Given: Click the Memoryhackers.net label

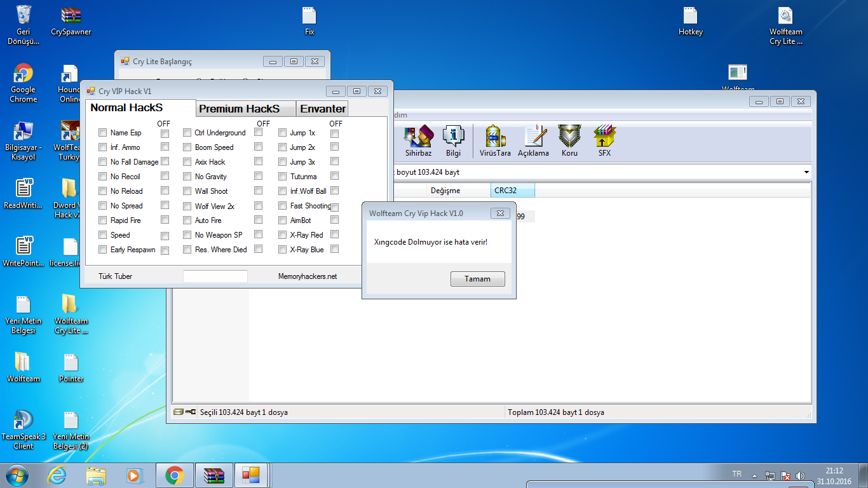Looking at the screenshot, I should 308,276.
